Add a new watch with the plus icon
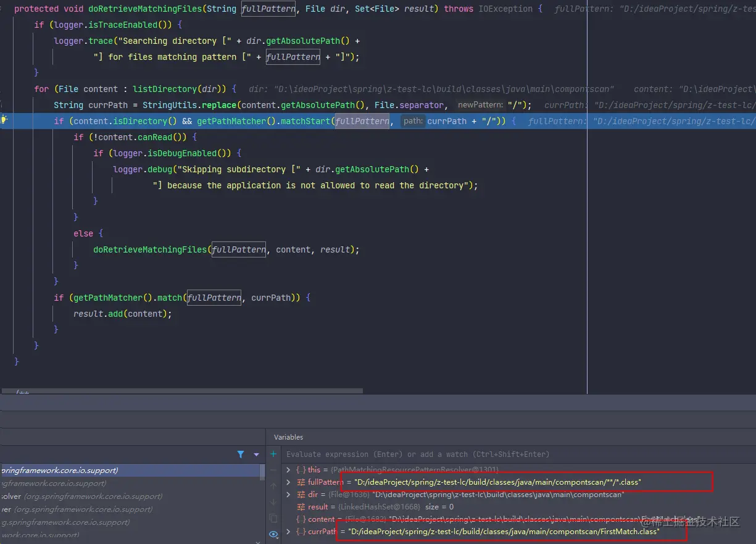 (x=273, y=454)
